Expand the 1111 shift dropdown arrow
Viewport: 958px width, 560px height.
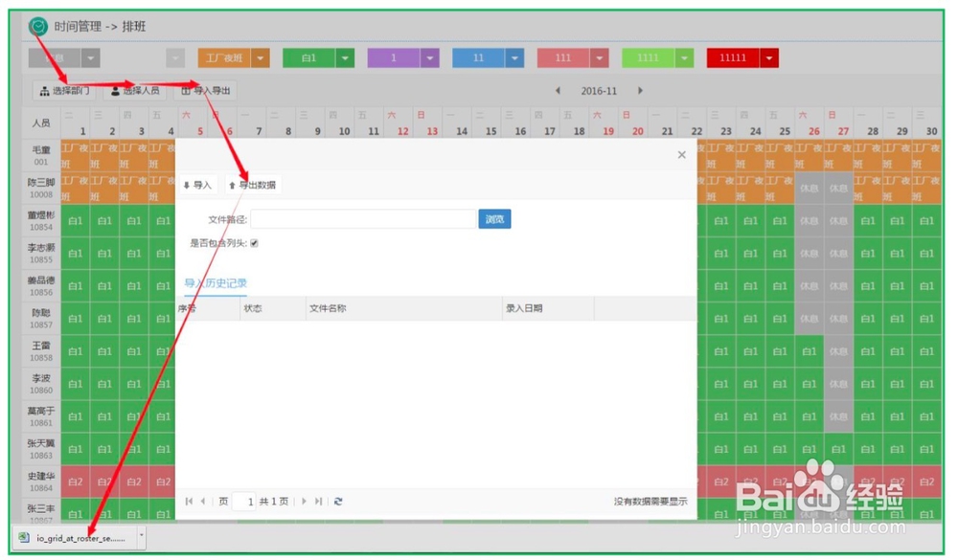point(684,58)
